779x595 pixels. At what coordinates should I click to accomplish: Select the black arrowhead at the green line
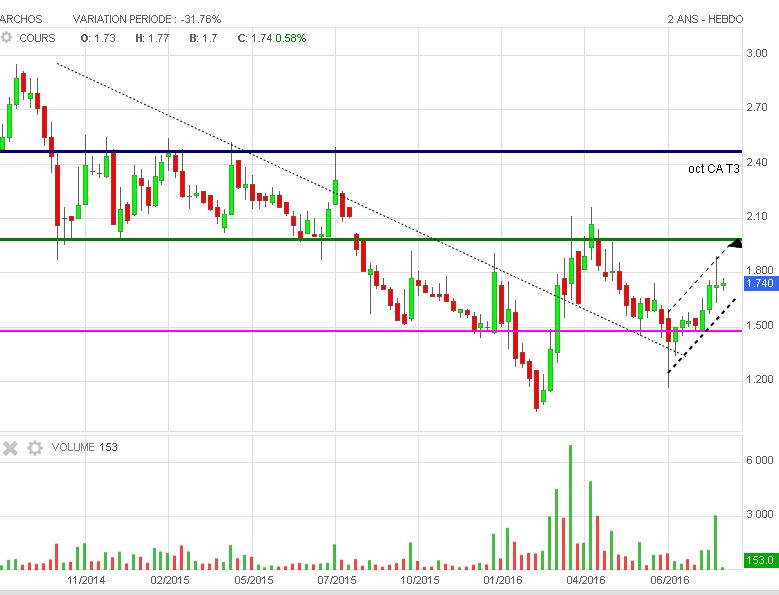point(735,243)
